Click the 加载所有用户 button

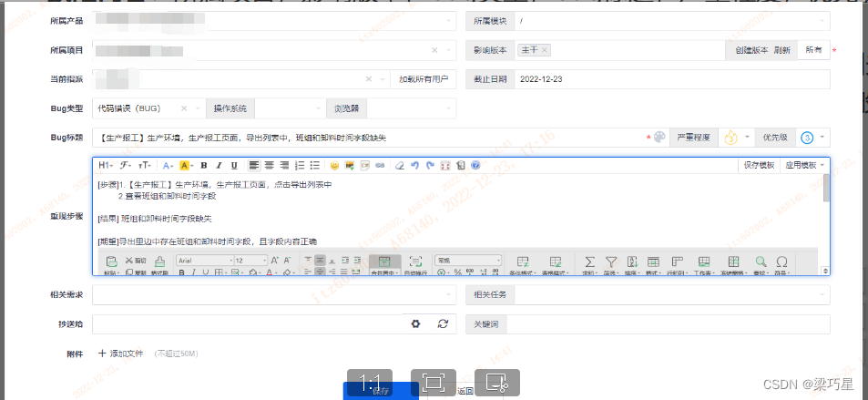(x=424, y=79)
